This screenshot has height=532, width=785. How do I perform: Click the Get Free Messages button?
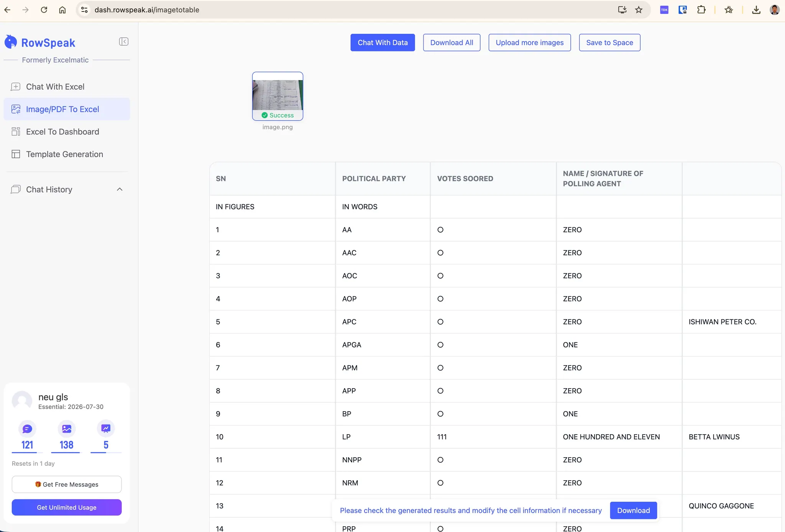click(x=67, y=484)
